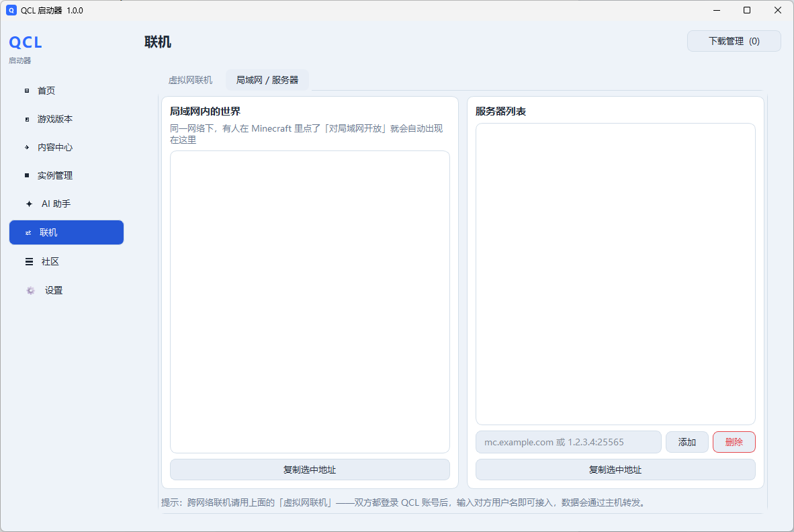Click the red 删除 button
Image resolution: width=794 pixels, height=532 pixels.
click(x=734, y=442)
